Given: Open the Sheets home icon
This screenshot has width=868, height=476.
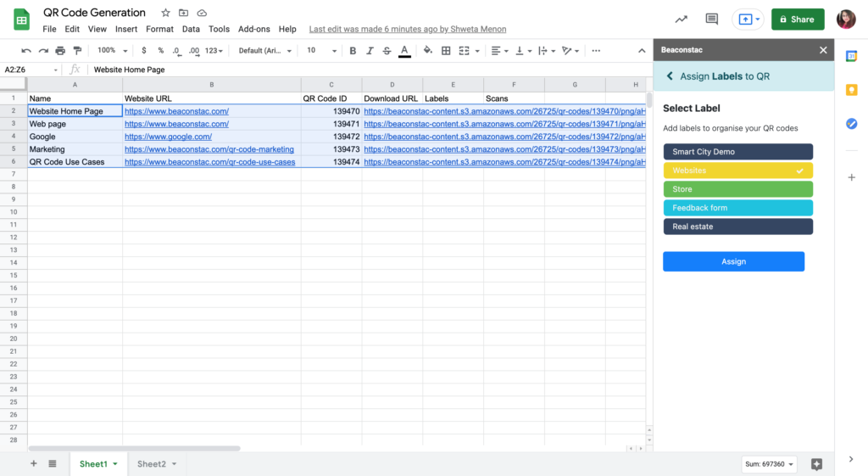Looking at the screenshot, I should point(21,20).
